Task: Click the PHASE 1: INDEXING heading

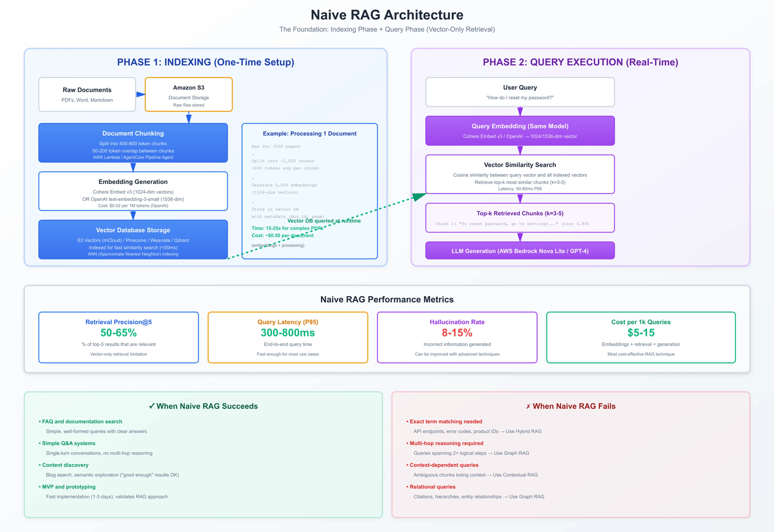Action: pos(206,62)
